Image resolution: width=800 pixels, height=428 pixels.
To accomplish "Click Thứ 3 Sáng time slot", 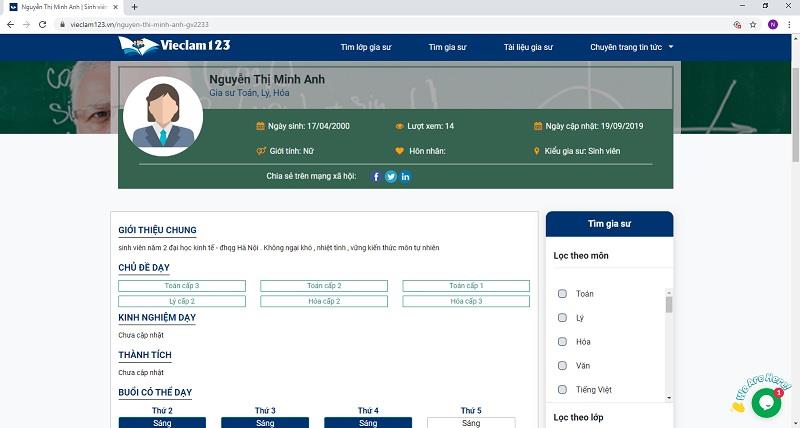I will coord(265,423).
